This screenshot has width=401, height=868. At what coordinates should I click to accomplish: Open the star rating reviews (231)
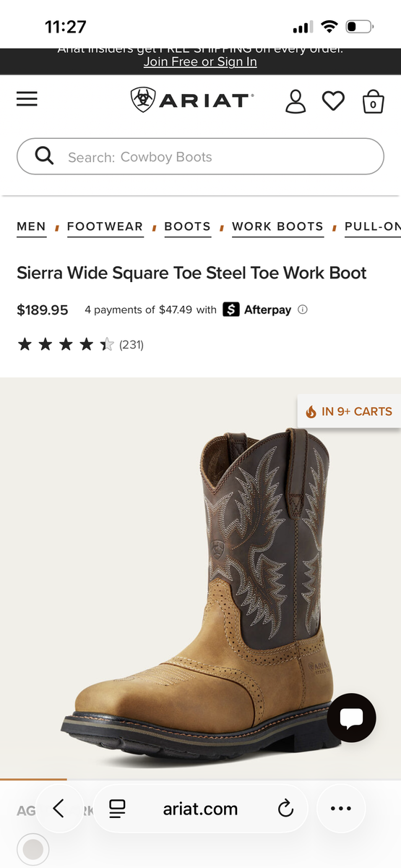[80, 345]
